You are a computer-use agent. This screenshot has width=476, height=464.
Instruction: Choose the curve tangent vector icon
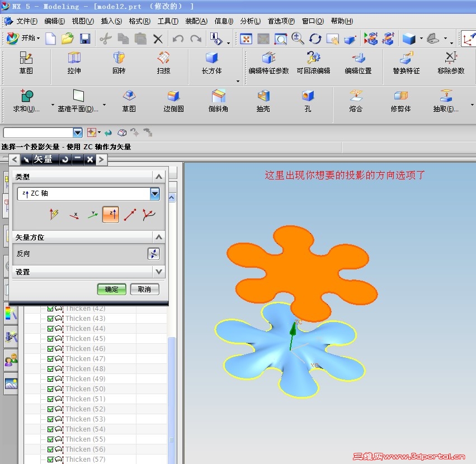click(149, 215)
